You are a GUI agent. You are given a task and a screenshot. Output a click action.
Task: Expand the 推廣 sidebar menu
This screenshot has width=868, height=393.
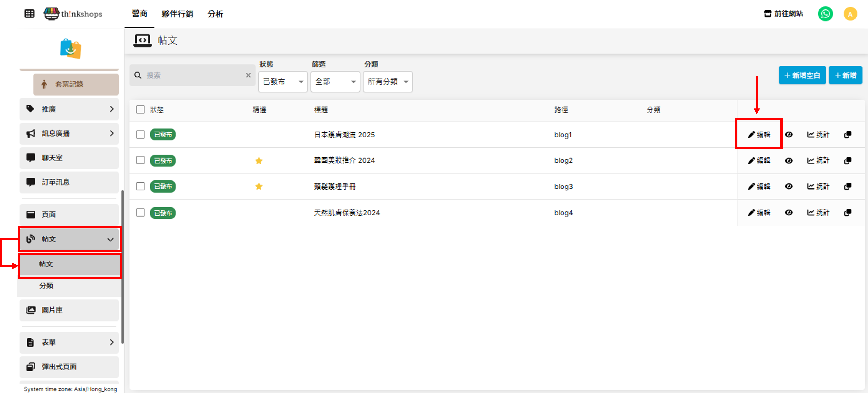69,109
